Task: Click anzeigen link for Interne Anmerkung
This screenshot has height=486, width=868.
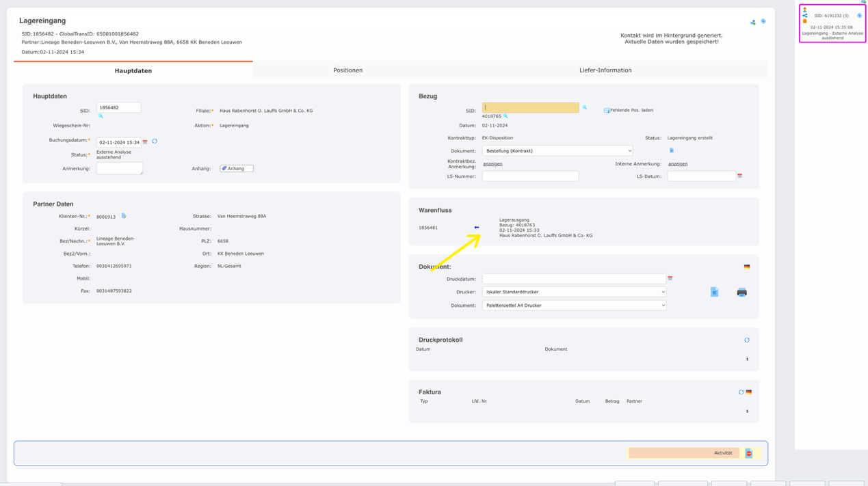Action: click(x=677, y=164)
